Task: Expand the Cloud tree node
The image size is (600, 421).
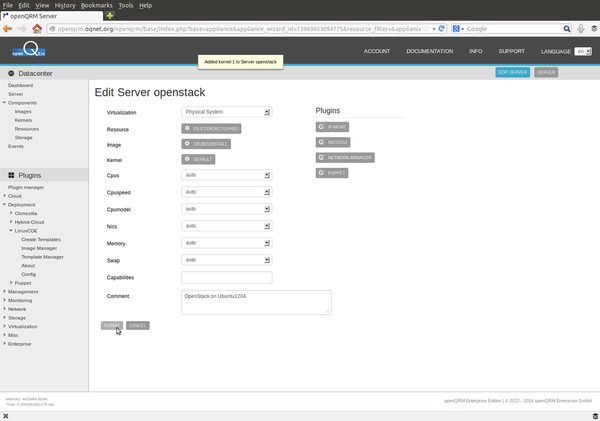Action: point(5,196)
